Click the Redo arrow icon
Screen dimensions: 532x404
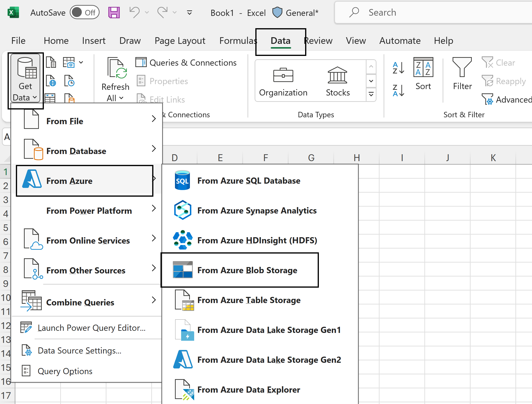(x=162, y=12)
